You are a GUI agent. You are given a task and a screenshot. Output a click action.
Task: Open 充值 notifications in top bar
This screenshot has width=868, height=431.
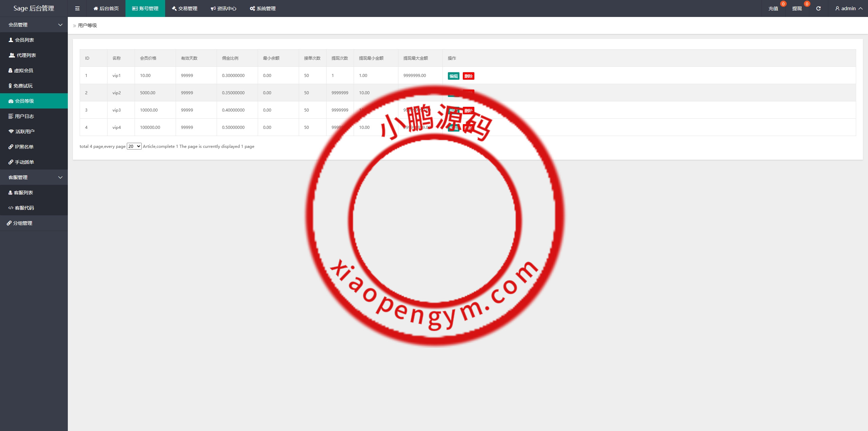click(x=773, y=8)
